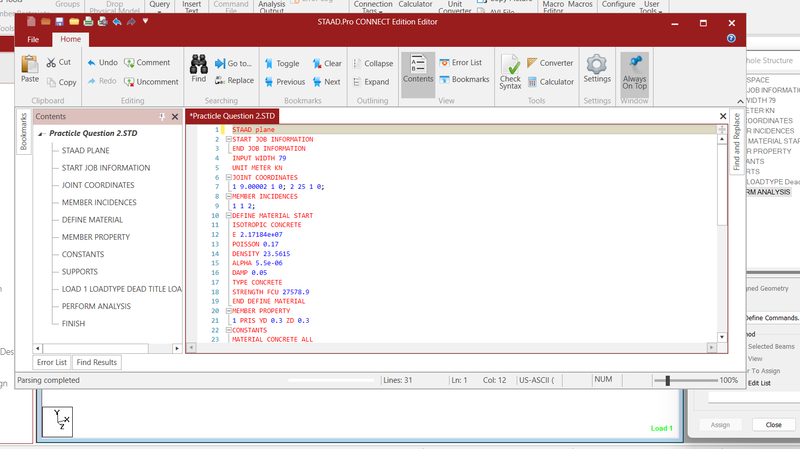Collapse the Practicle Question 2.STD tree node

(41, 134)
